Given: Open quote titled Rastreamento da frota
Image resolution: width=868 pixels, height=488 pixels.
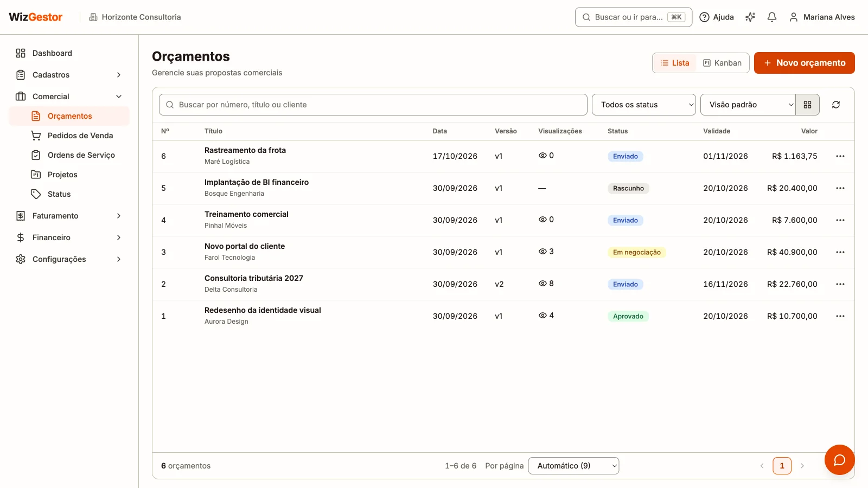Looking at the screenshot, I should click(245, 150).
